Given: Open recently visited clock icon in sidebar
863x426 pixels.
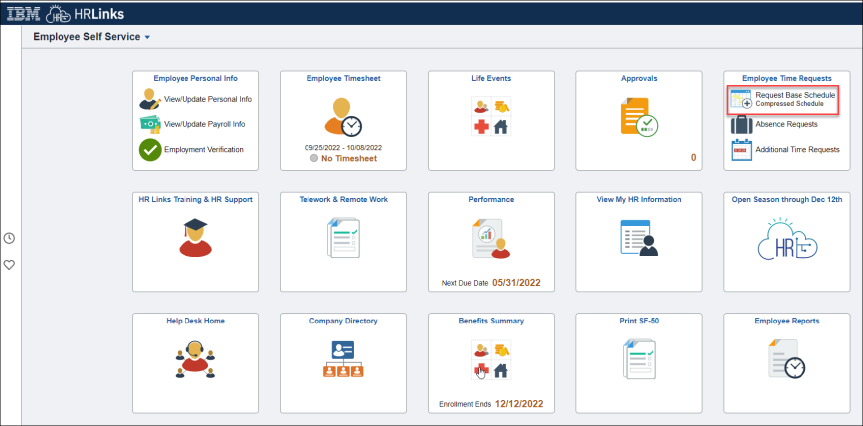Looking at the screenshot, I should (x=9, y=238).
